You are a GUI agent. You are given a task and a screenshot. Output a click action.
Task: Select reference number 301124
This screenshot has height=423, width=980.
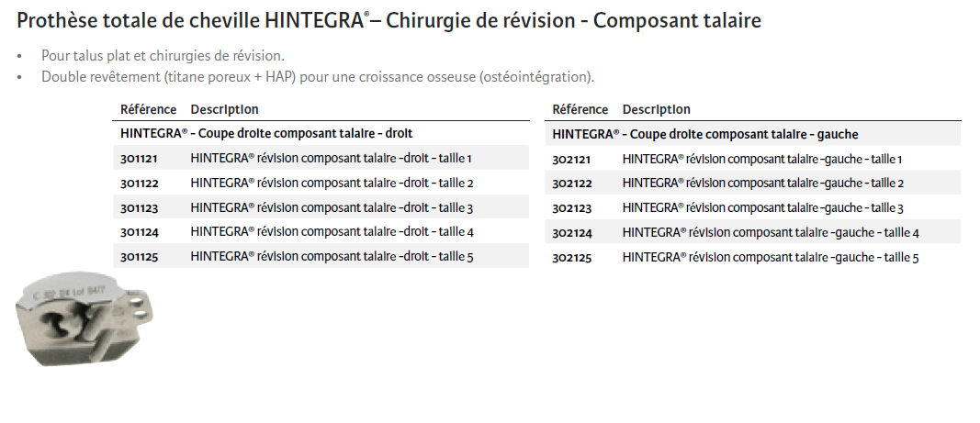(139, 232)
